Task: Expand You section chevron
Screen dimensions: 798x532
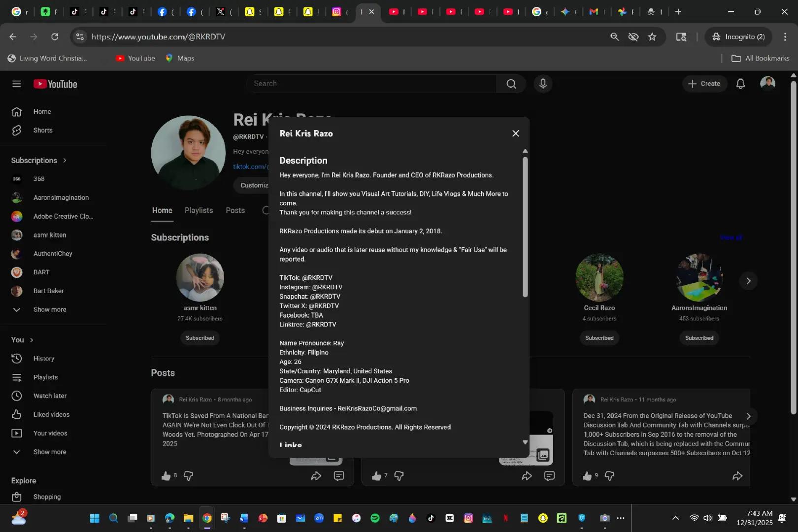Action: [x=32, y=340]
